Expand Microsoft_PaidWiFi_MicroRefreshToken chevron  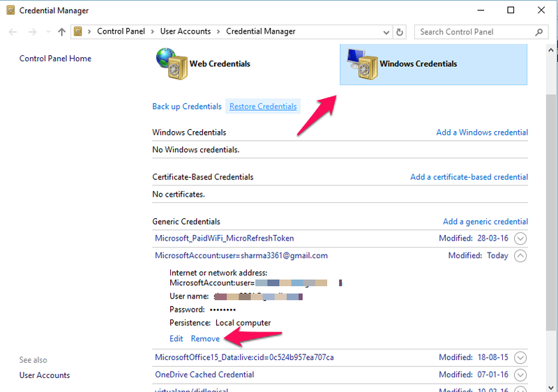(x=520, y=239)
